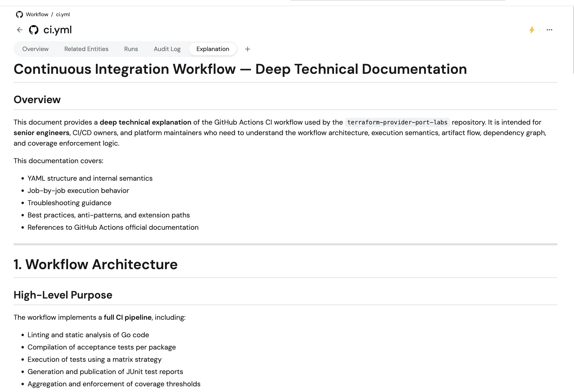The height and width of the screenshot is (392, 574).
Task: Click ci.yml in the breadcrumb path
Action: tap(63, 15)
